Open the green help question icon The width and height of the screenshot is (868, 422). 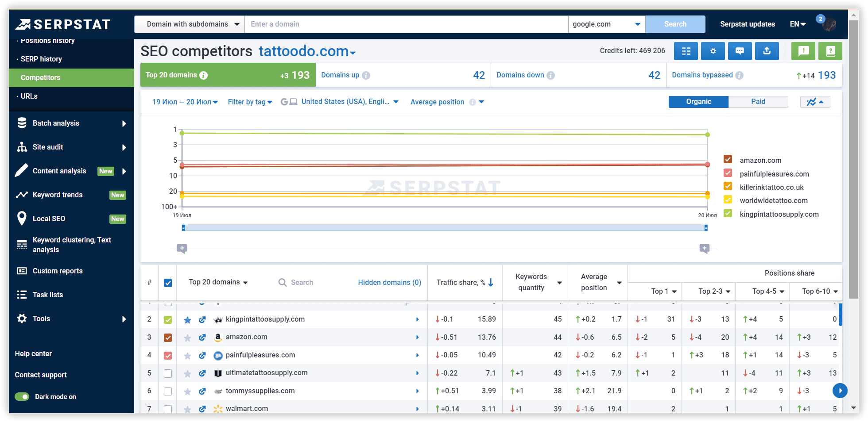tap(830, 51)
